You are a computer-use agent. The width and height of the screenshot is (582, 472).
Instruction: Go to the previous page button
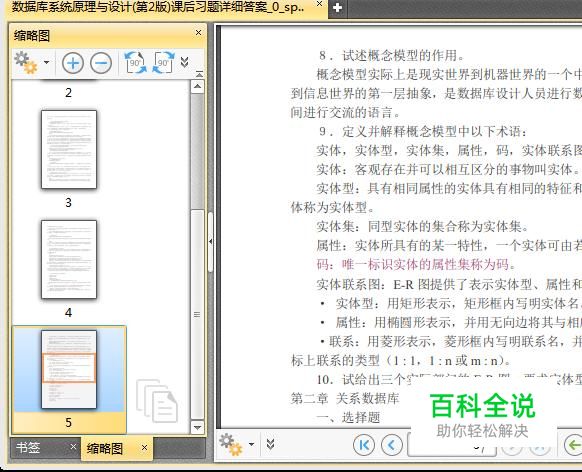[392, 445]
